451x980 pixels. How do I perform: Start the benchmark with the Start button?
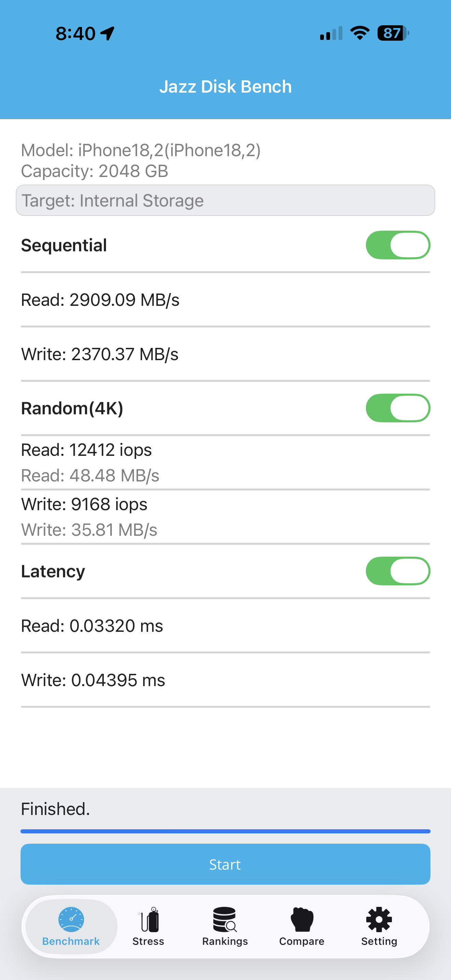[225, 864]
